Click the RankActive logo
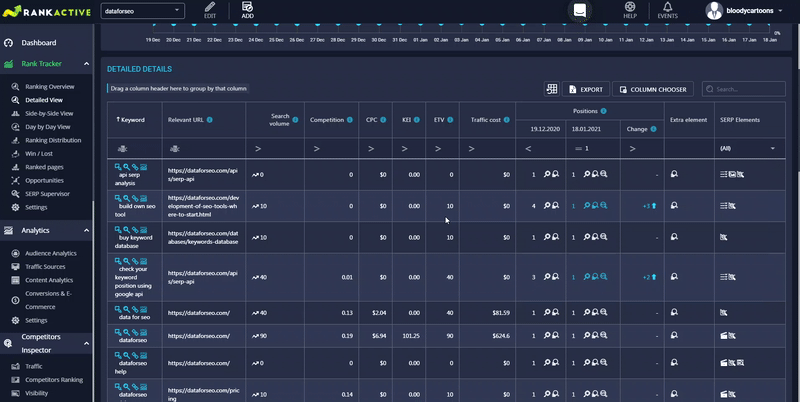Viewport: 800px width, 402px height. [x=46, y=11]
